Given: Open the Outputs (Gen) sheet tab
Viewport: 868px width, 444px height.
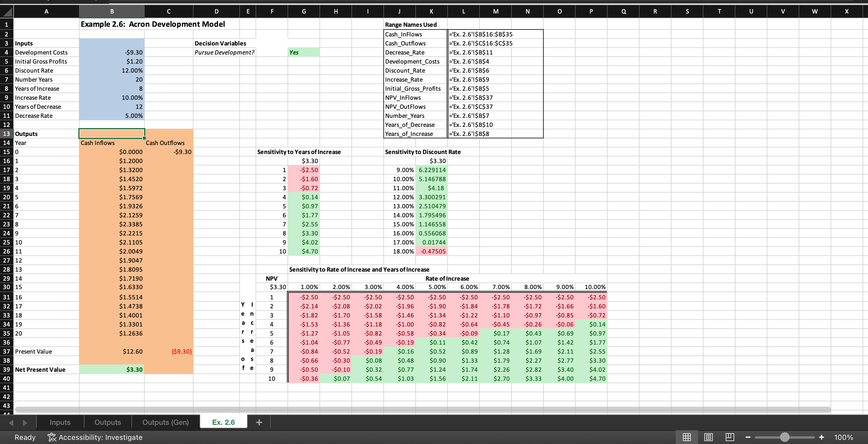Looking at the screenshot, I should [x=165, y=422].
